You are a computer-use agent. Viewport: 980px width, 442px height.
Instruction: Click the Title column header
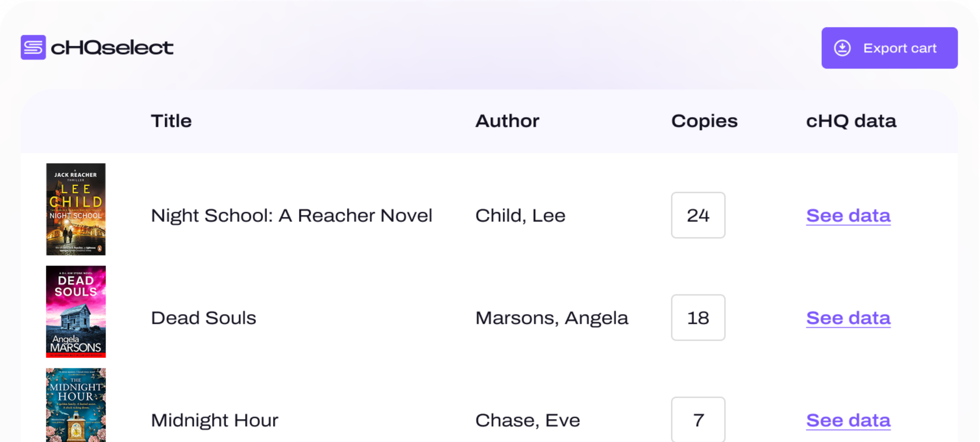pos(171,121)
